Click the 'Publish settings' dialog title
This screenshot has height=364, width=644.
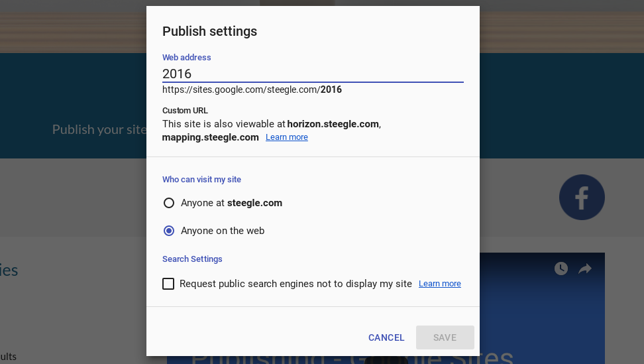click(x=209, y=31)
